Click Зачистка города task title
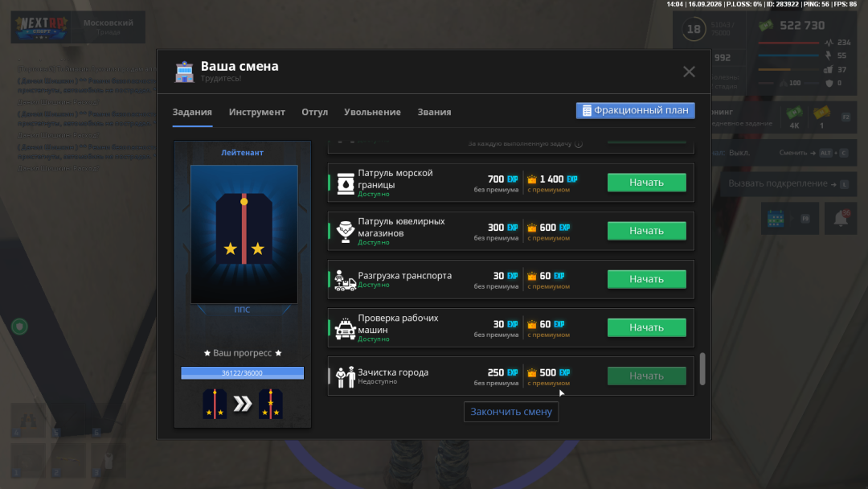The image size is (868, 489). (393, 372)
